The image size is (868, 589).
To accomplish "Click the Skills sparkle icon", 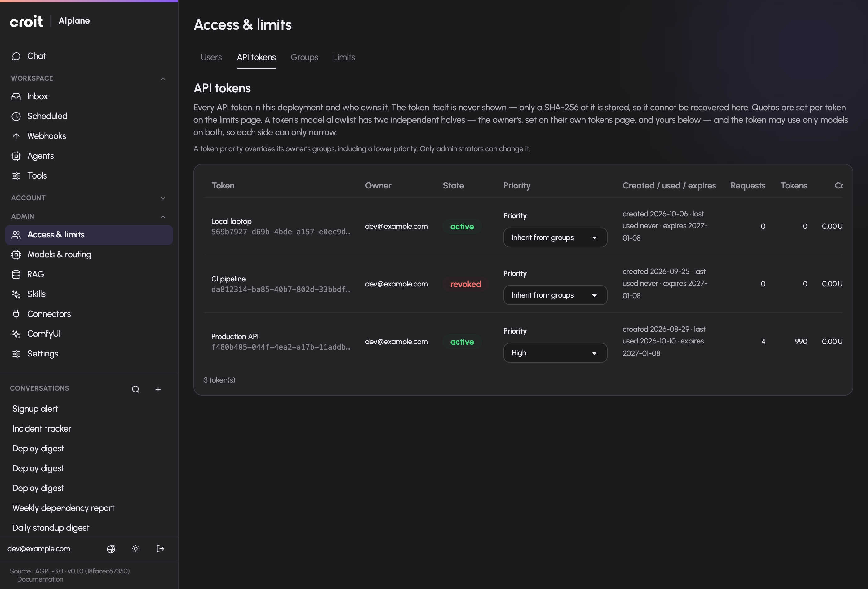I will [x=16, y=294].
